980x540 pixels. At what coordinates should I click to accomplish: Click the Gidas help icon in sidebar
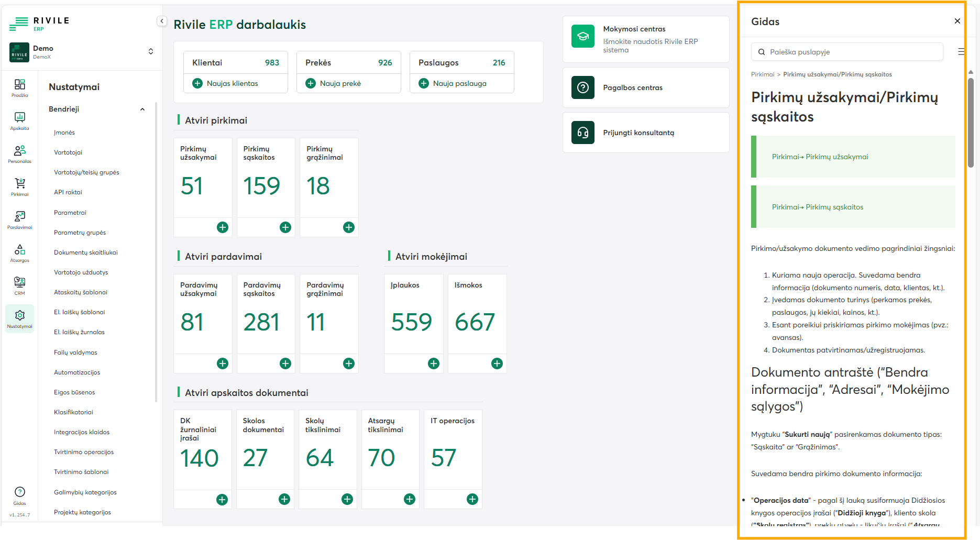(x=19, y=495)
